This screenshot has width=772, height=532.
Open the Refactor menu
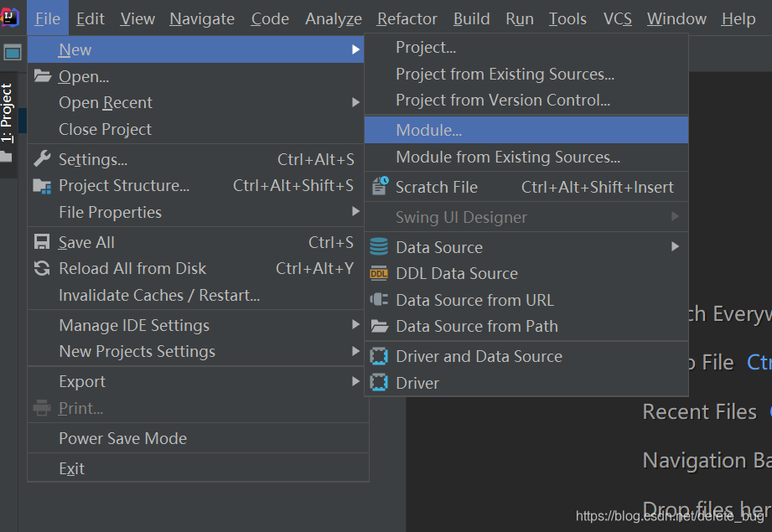click(x=407, y=18)
